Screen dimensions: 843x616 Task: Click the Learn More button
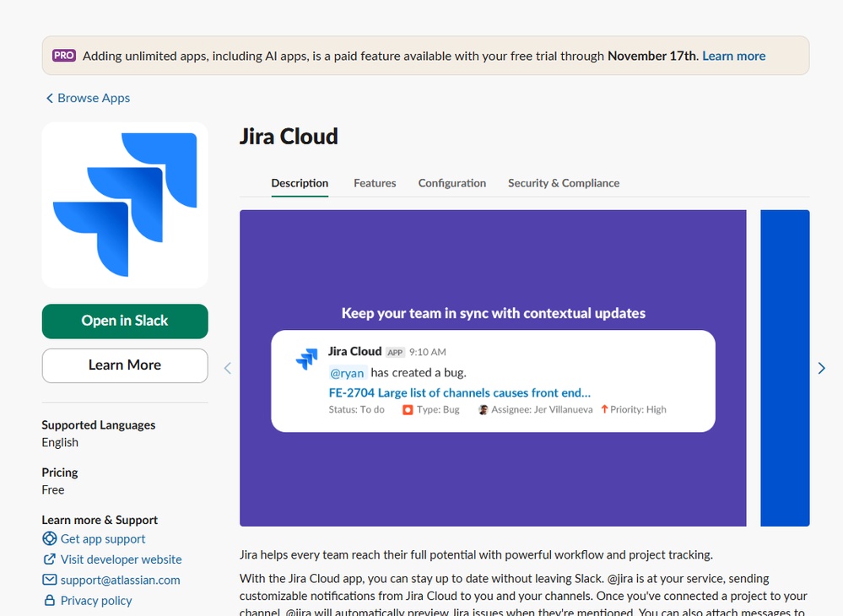[125, 365]
